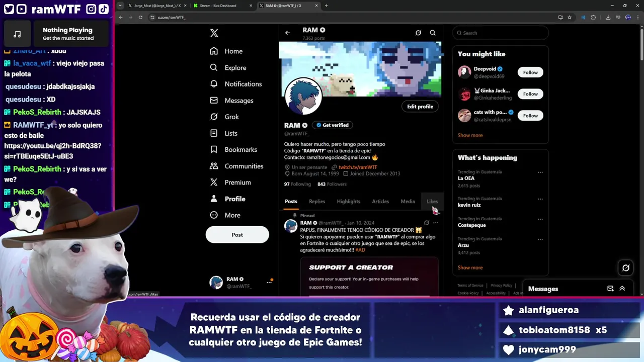Open Messages in the left navigation
644x362 pixels.
[x=231, y=101]
